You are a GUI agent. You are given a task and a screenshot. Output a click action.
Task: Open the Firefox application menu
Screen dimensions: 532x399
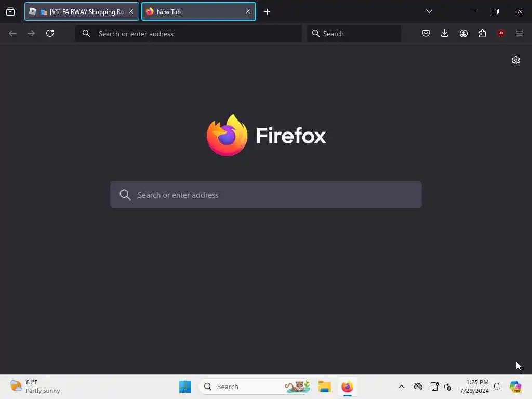click(519, 33)
